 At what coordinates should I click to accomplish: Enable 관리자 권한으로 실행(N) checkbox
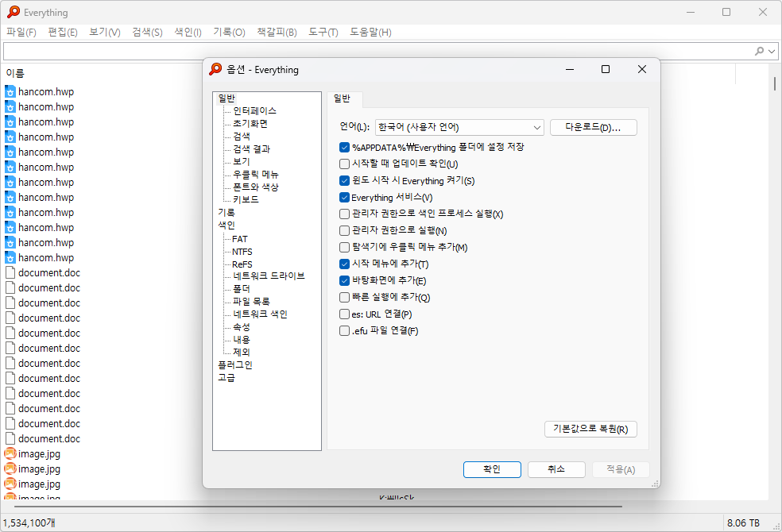pos(344,230)
